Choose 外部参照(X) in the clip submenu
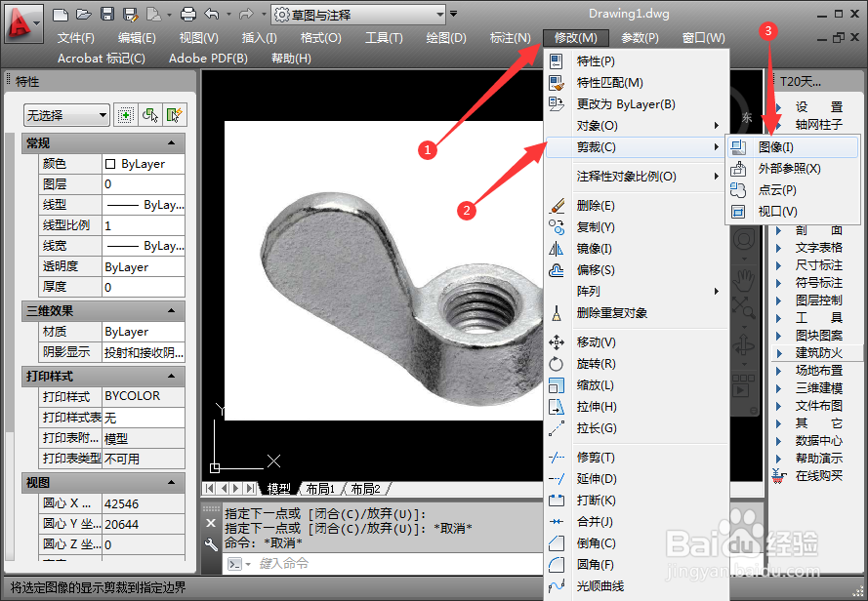Screen dimensions: 868x601 pos(793,168)
